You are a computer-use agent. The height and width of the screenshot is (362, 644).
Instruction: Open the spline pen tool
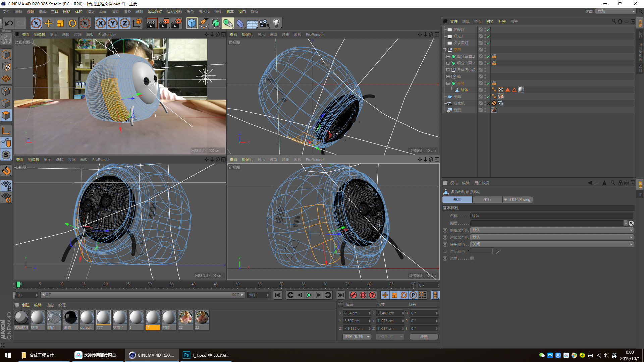204,23
